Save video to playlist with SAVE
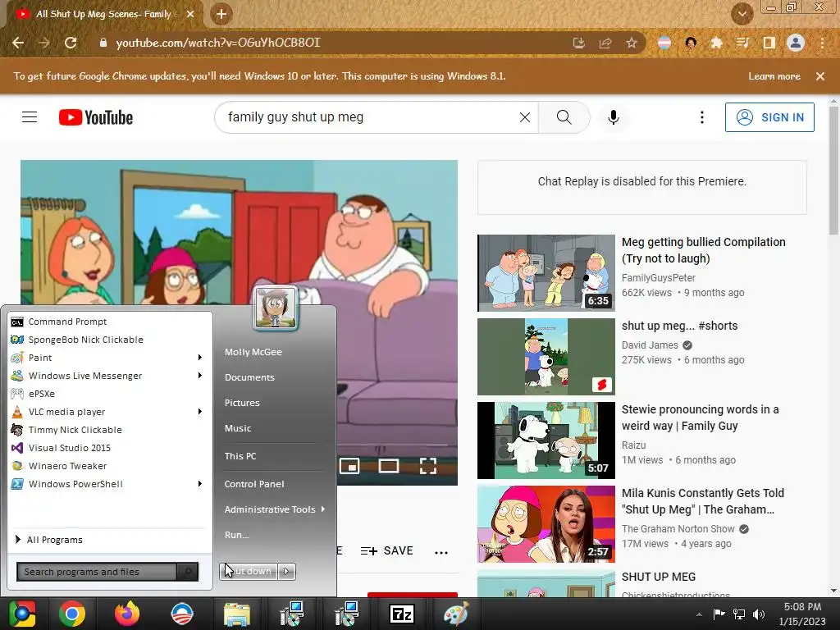The width and height of the screenshot is (840, 630). tap(387, 550)
